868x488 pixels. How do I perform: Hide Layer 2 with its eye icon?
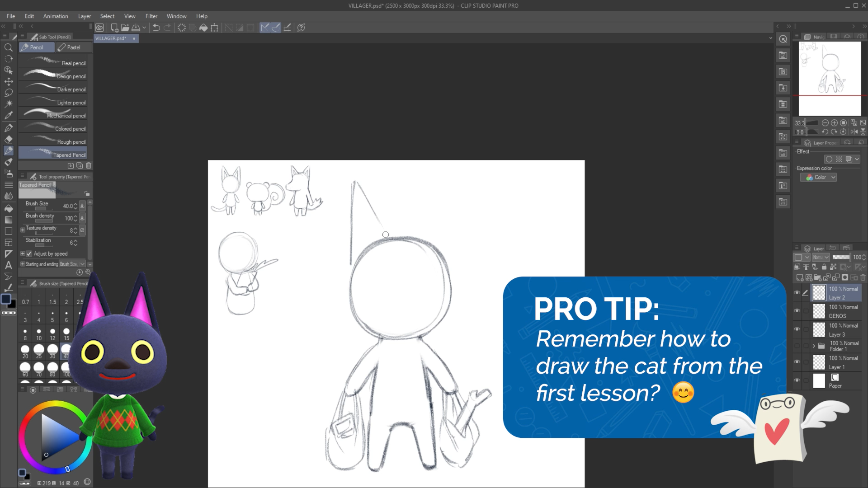[797, 293]
